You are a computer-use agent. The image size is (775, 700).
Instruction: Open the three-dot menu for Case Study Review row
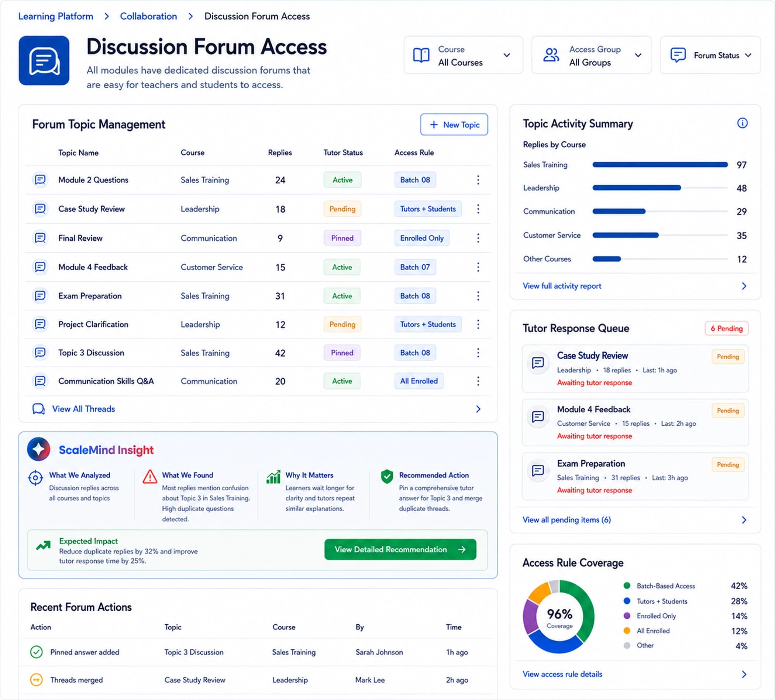[478, 209]
